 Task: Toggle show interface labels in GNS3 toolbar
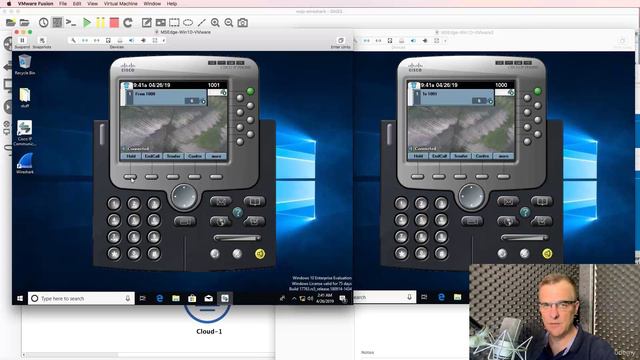[57, 22]
